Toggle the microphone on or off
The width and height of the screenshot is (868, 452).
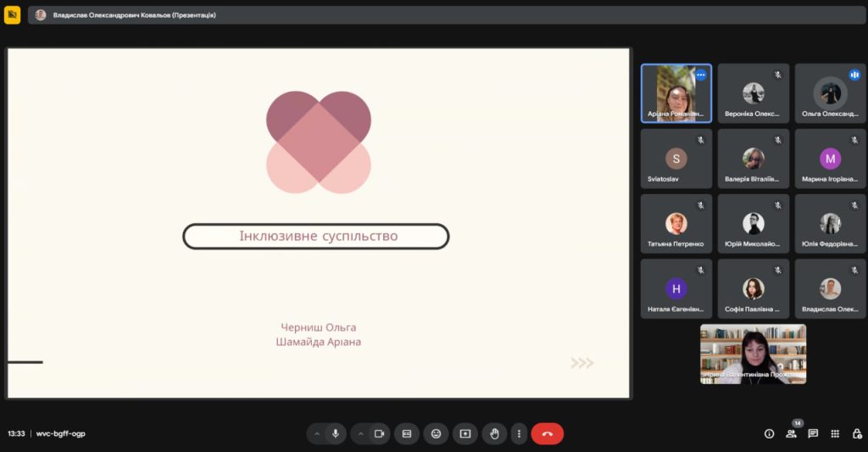coord(336,433)
